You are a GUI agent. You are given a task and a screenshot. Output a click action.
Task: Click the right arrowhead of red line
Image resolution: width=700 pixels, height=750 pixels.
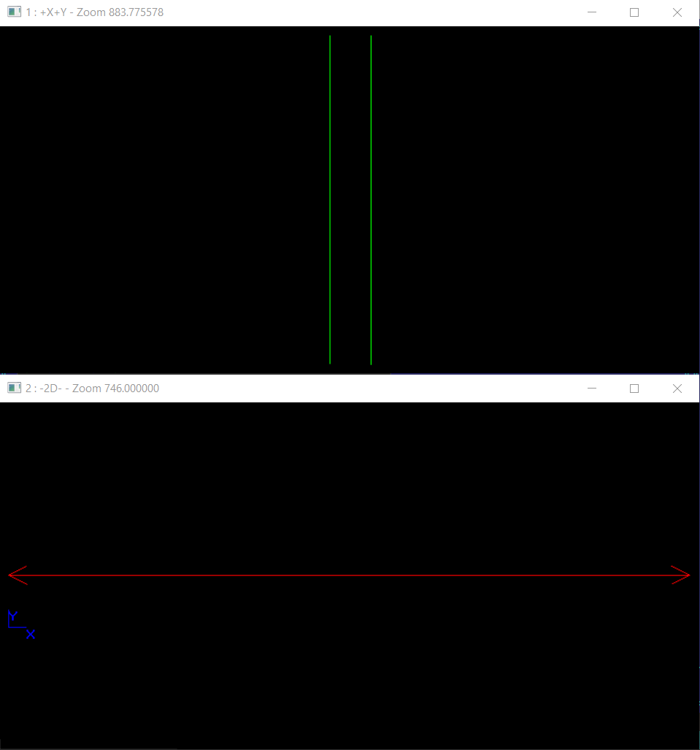point(683,575)
